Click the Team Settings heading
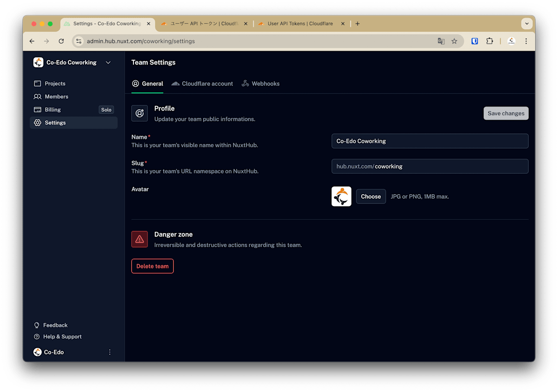 coord(153,62)
